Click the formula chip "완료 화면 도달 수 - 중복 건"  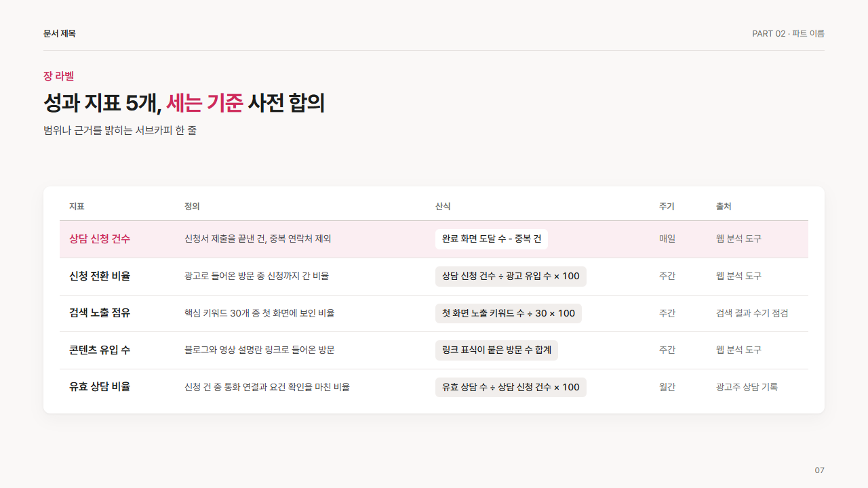click(x=492, y=239)
